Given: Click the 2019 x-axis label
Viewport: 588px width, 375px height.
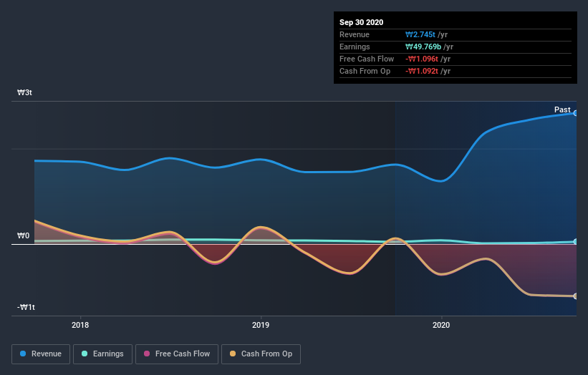Looking at the screenshot, I should click(261, 325).
